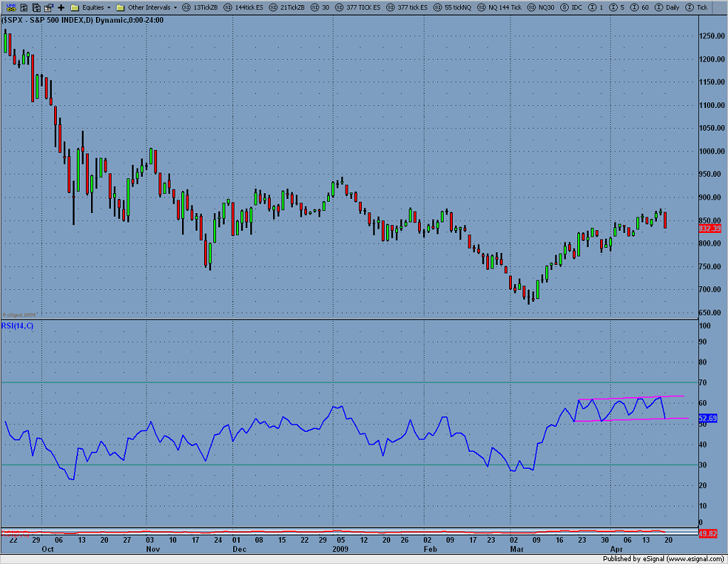728x564 pixels.
Task: Click the 2009 year label on time axis
Action: (341, 549)
